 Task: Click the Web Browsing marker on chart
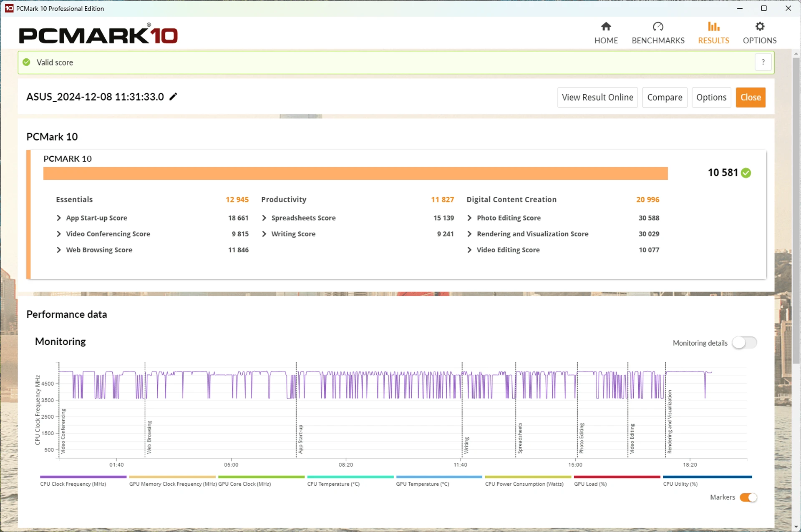click(149, 437)
